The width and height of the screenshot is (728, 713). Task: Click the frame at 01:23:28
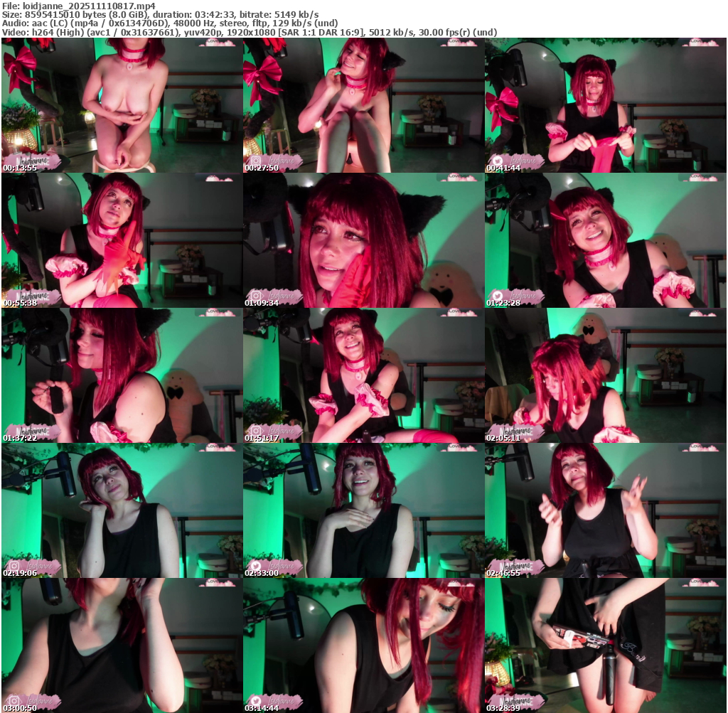click(x=606, y=240)
